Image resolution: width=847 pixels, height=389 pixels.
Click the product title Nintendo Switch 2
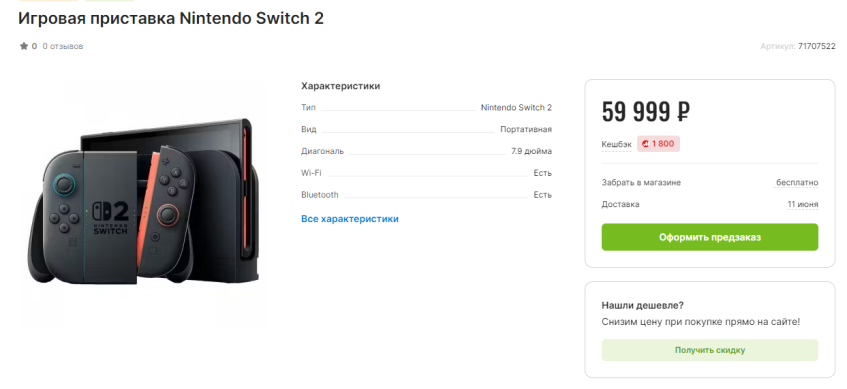point(171,18)
